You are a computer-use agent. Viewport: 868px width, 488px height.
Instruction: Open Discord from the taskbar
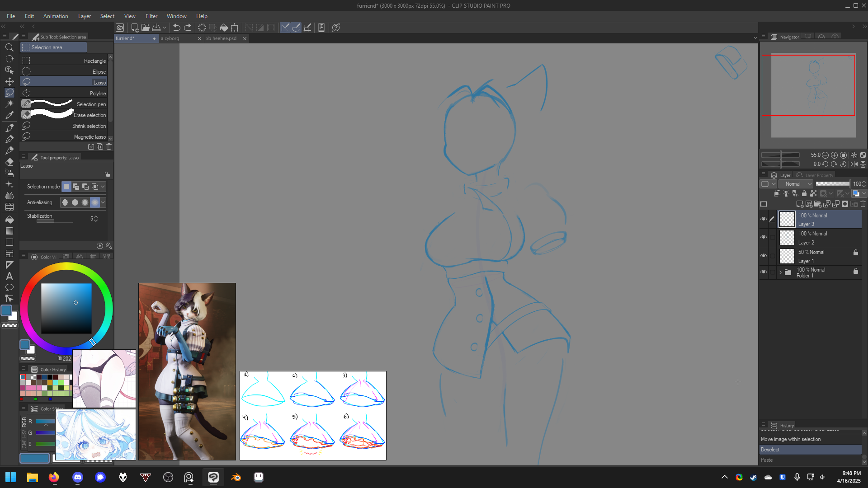pyautogui.click(x=78, y=477)
